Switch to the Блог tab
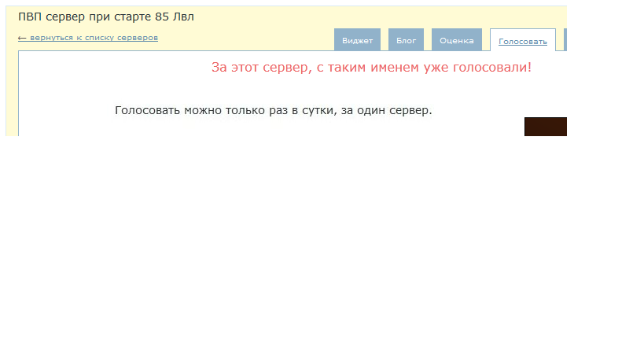Image resolution: width=644 pixels, height=362 pixels. click(x=406, y=40)
